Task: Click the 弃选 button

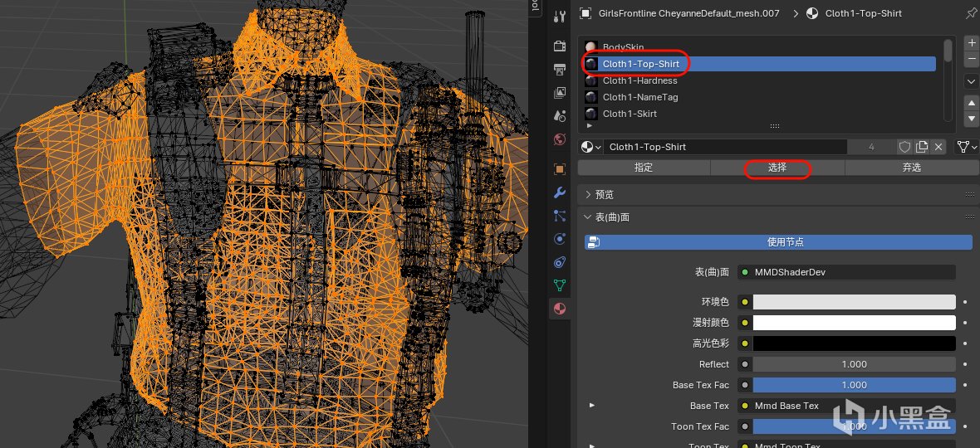Action: point(911,168)
